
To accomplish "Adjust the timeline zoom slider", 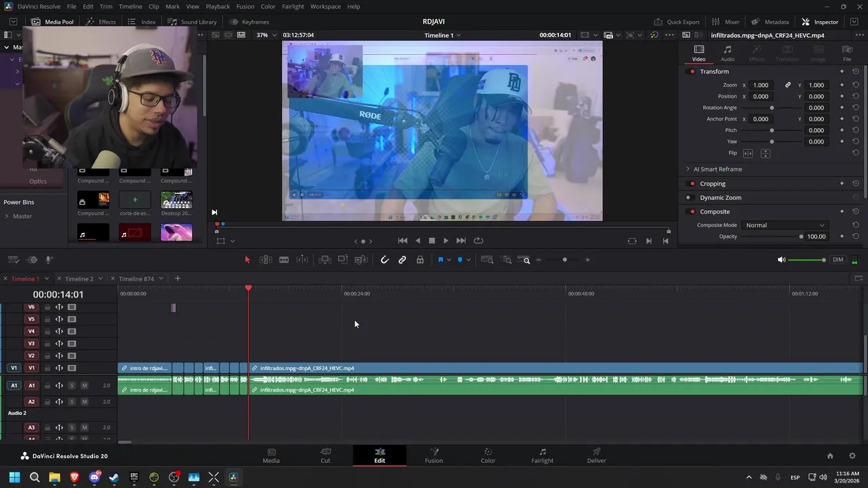I will [x=564, y=260].
